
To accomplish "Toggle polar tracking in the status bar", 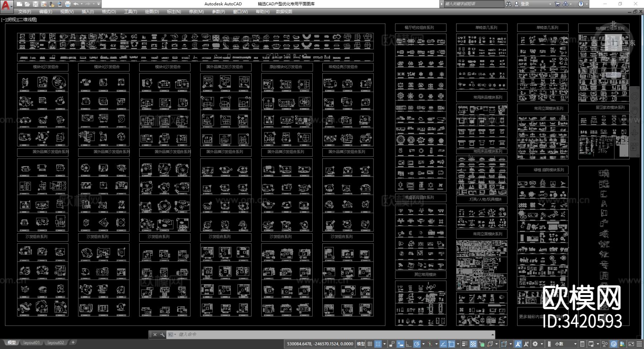I will point(417,344).
